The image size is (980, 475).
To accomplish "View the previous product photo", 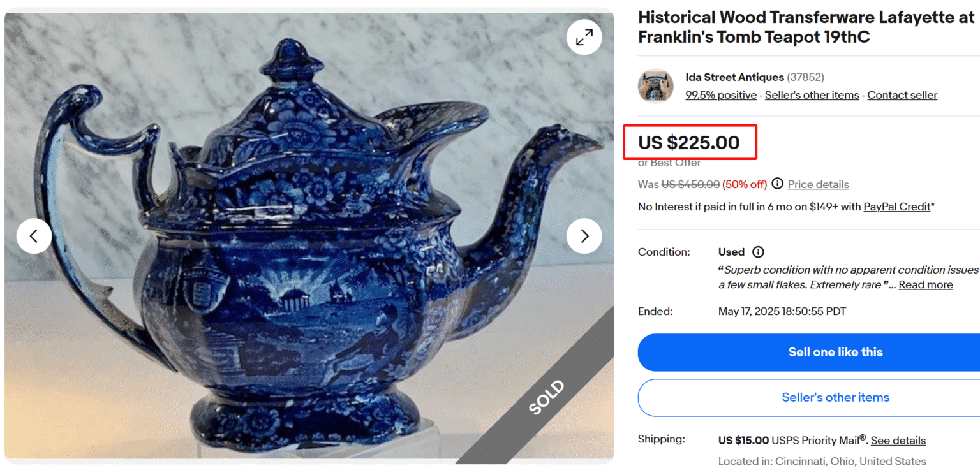I will (x=34, y=236).
